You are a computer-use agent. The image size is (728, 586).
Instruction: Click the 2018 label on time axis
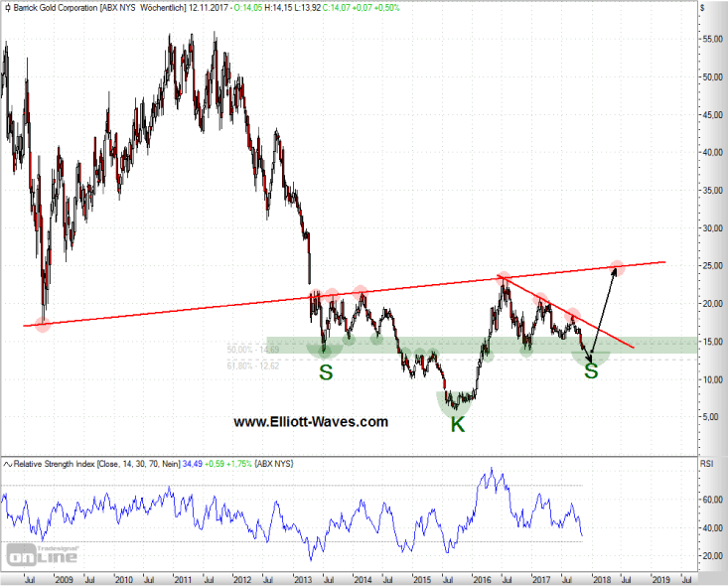coord(602,577)
